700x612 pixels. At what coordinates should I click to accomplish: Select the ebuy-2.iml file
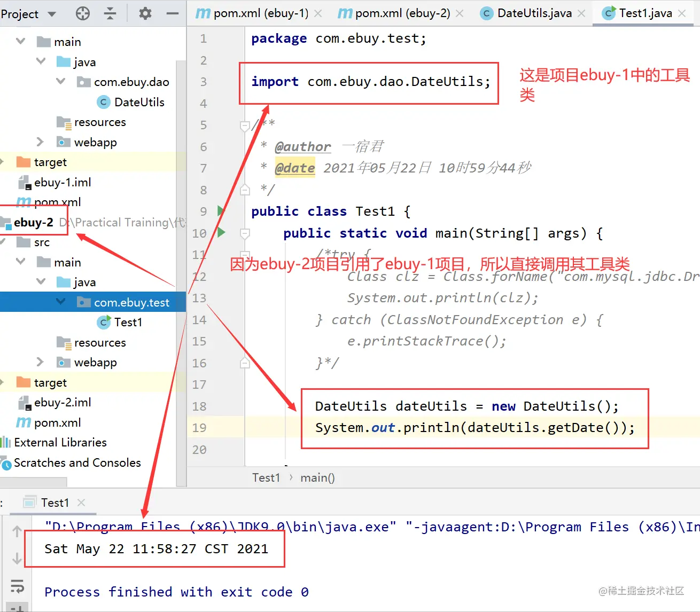pyautogui.click(x=55, y=402)
